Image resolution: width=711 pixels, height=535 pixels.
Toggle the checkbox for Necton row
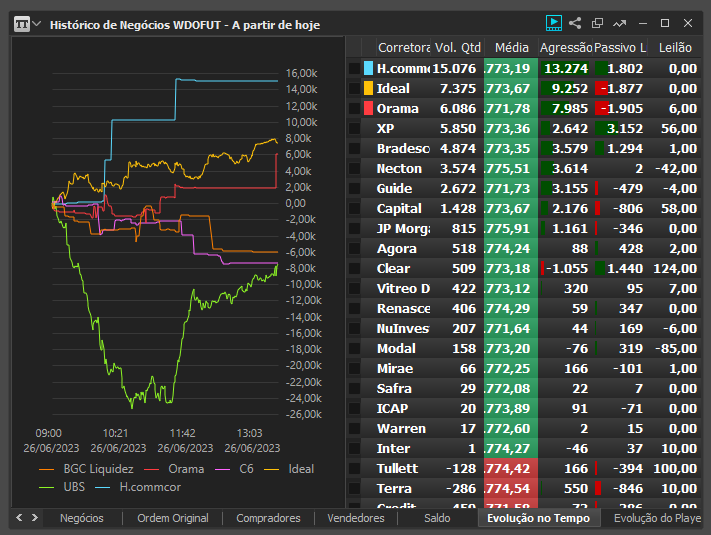354,169
